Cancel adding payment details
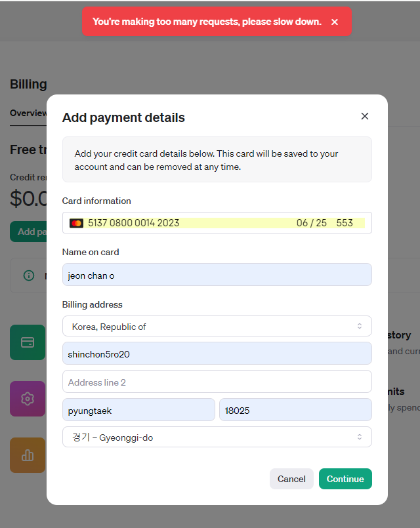Viewport: 420px width, 528px height. (x=291, y=479)
